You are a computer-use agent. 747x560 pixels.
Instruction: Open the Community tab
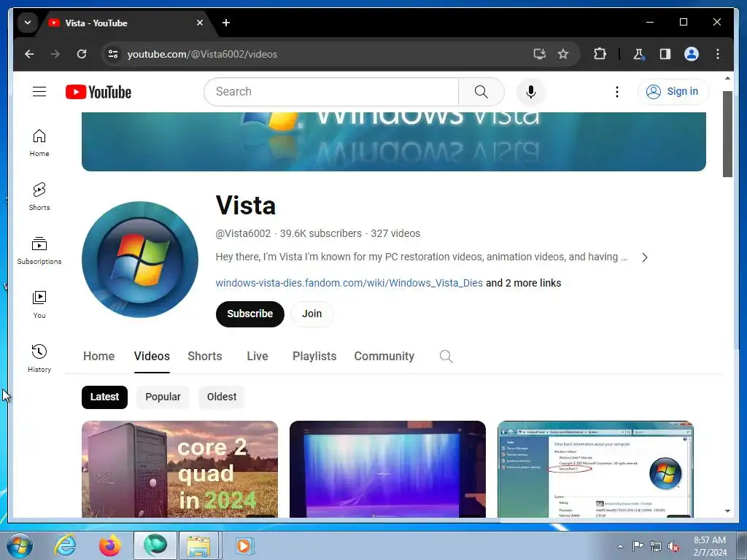(x=384, y=356)
